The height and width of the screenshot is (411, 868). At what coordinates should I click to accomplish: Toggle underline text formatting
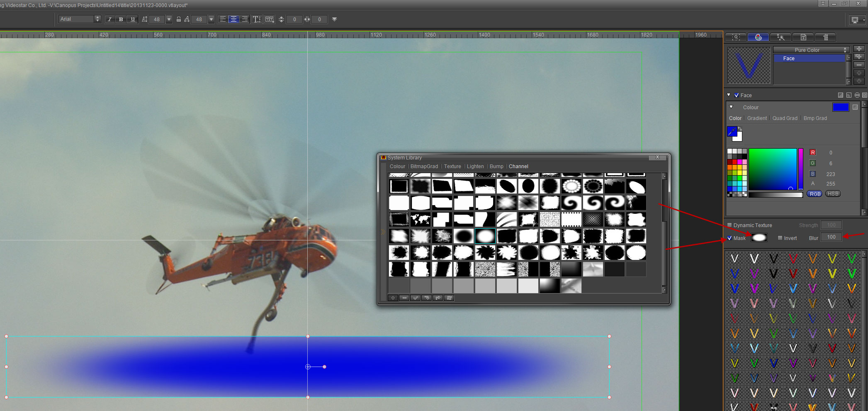click(132, 19)
